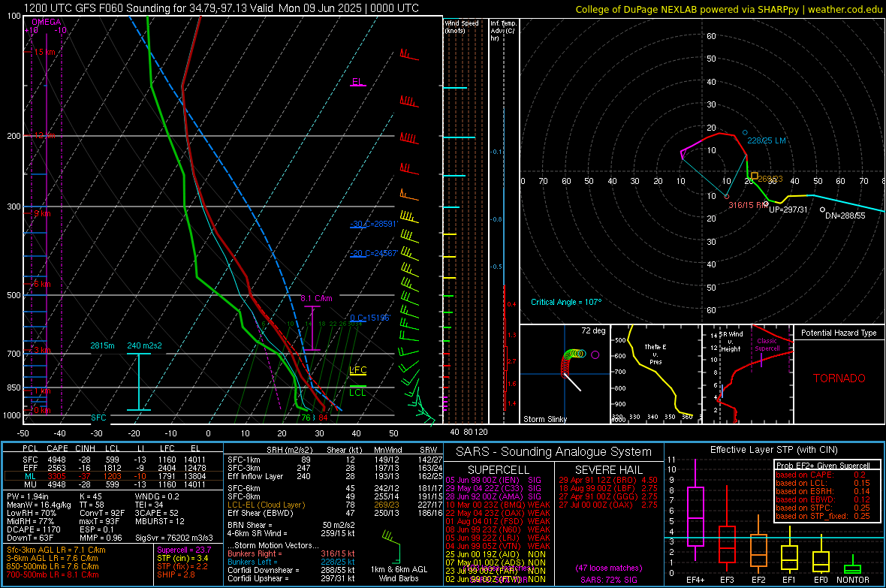Viewport: 886px width, 588px height.
Task: Click the 8.1 C/km lapse rate label
Action: pos(316,298)
